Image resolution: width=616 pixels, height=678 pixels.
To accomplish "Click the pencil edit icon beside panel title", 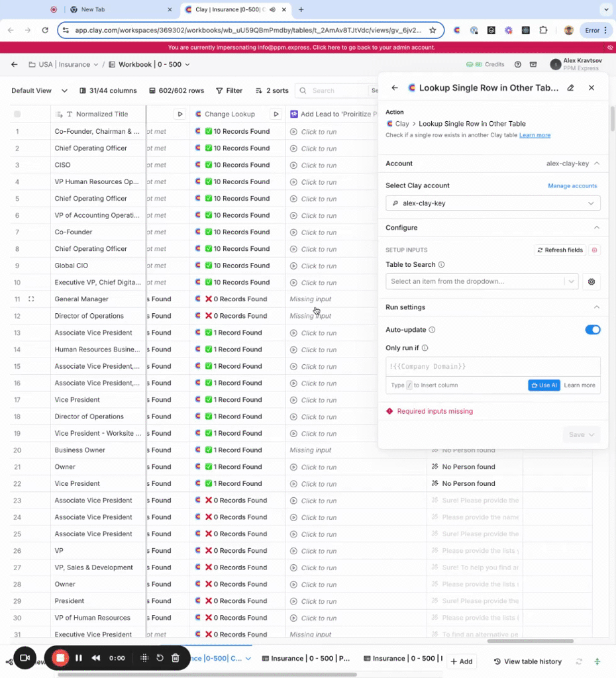I will [570, 87].
